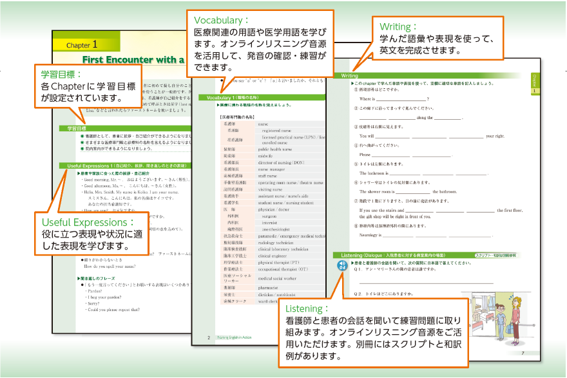Screen dimensions: 567x378
Task: Click the 'occupational therapist (OT)' entry
Action: click(283, 269)
